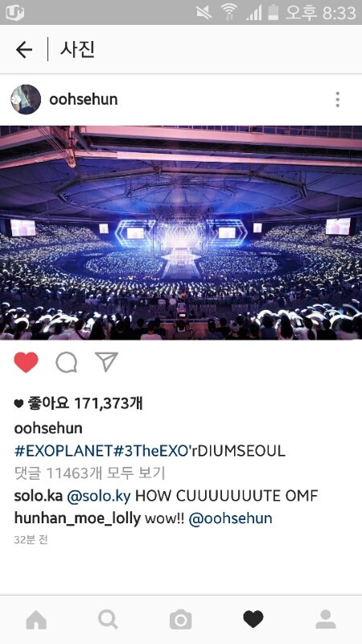Open hunhan_moe_lolly commenter profile
This screenshot has height=644, width=362.
[77, 518]
